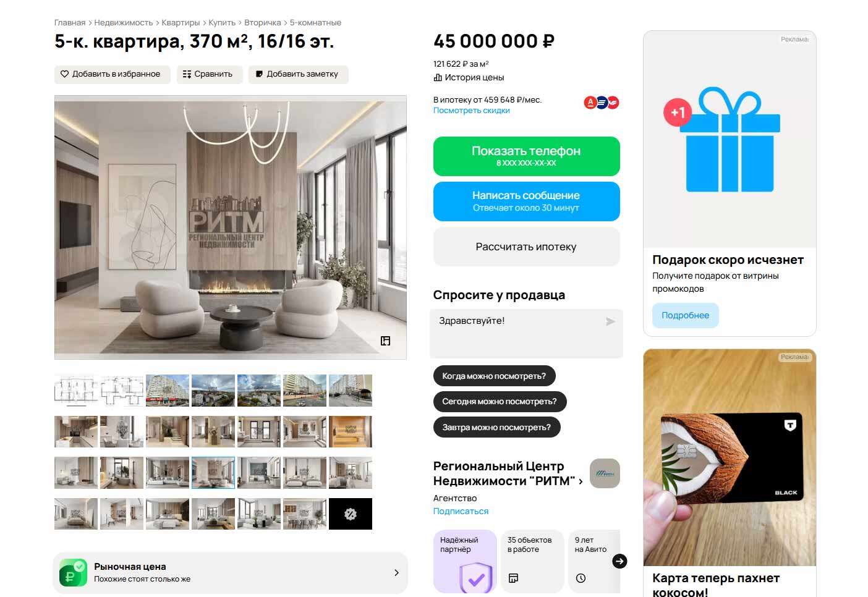Click the compare icon next to Сравнить

[187, 74]
